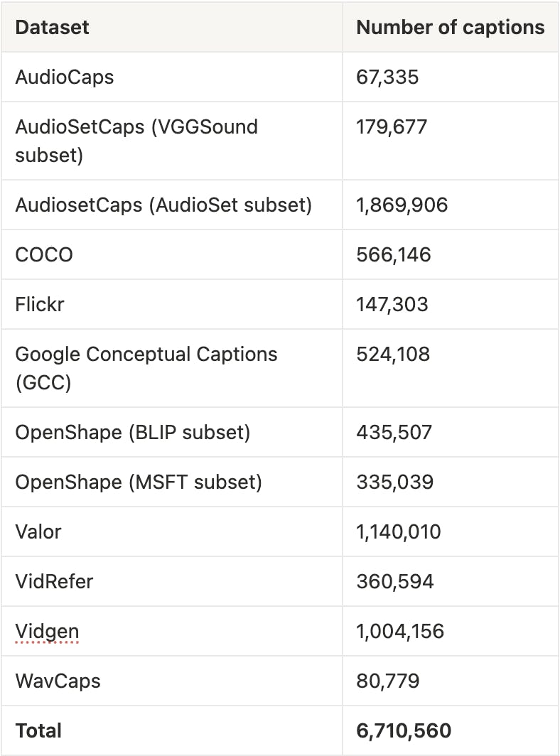Image resolution: width=560 pixels, height=756 pixels.
Task: Select the 6,710,560 total value
Action: [x=404, y=730]
